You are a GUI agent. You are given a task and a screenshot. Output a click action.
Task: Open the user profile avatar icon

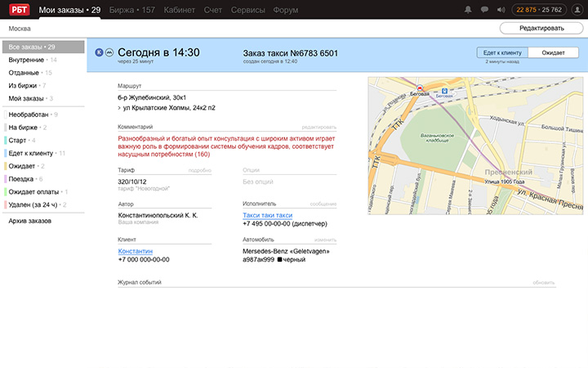point(577,10)
